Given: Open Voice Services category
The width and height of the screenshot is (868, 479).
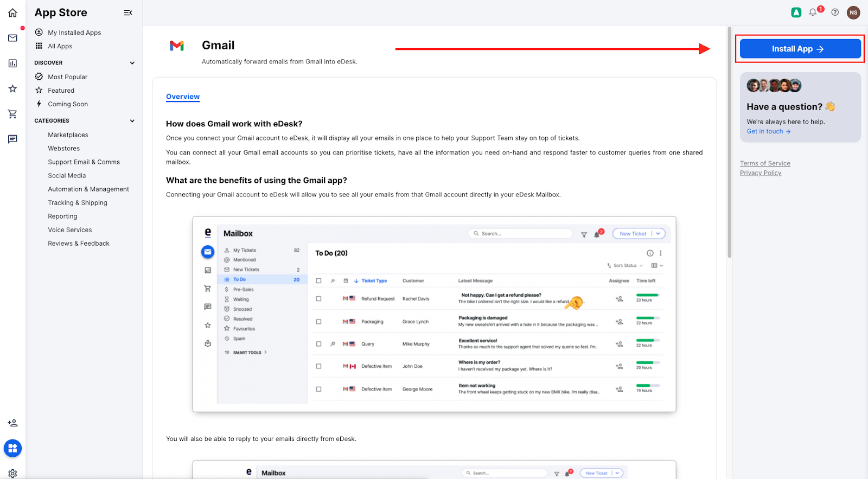Looking at the screenshot, I should pyautogui.click(x=70, y=230).
